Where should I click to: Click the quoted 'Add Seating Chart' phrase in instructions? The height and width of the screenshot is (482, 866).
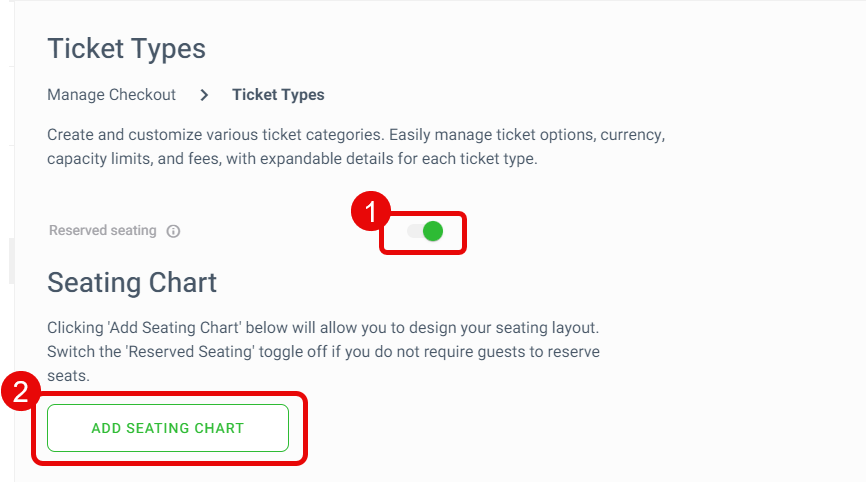pos(175,327)
